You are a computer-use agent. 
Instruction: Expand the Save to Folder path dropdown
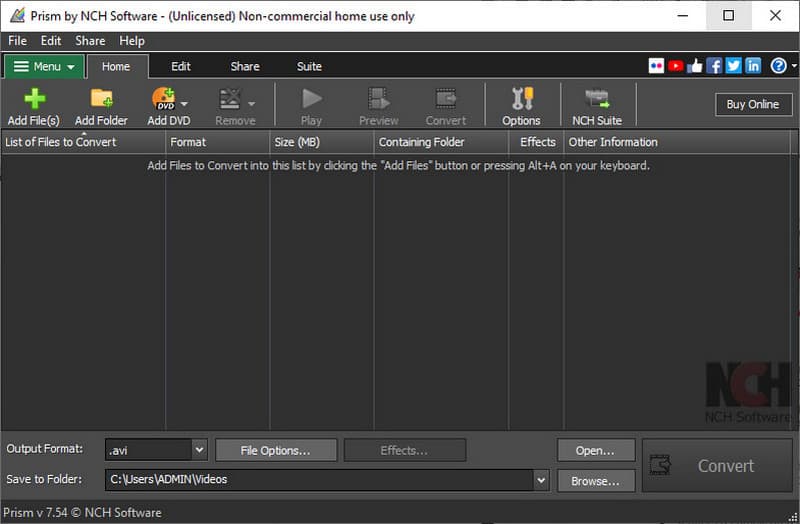541,480
